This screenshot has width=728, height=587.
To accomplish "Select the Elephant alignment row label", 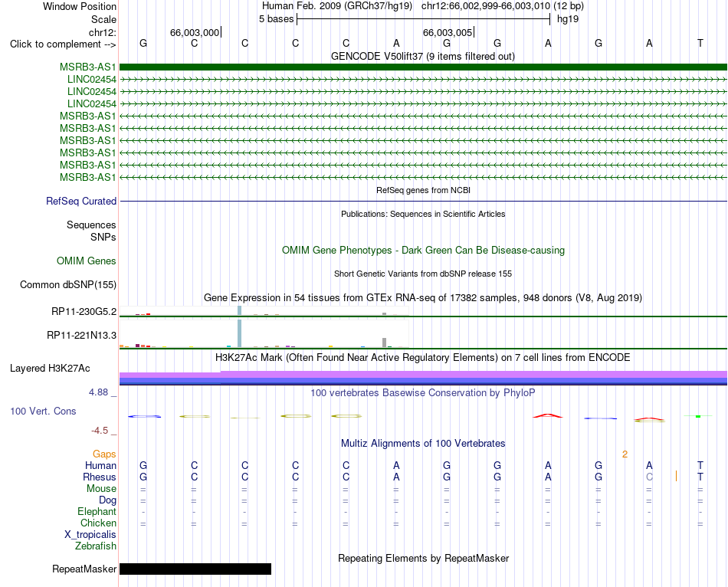I will pyautogui.click(x=97, y=511).
